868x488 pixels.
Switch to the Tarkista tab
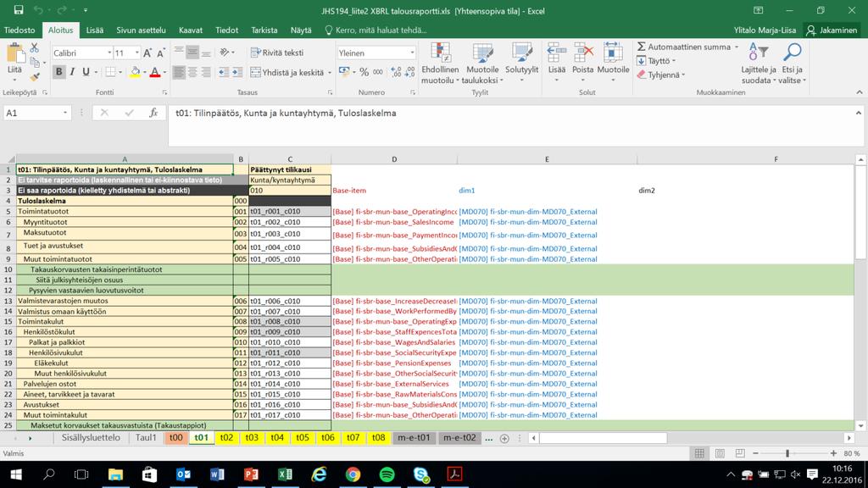(x=264, y=30)
